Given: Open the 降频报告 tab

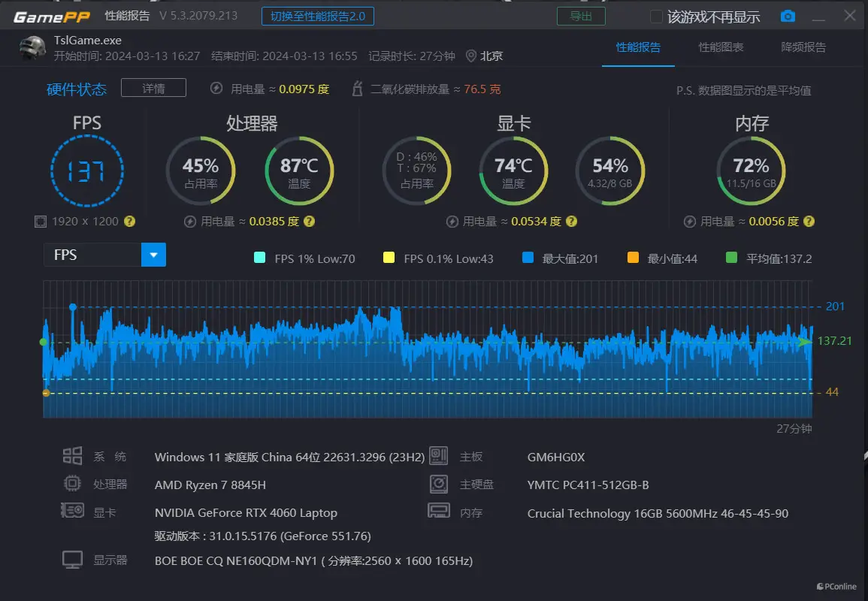Looking at the screenshot, I should [803, 47].
